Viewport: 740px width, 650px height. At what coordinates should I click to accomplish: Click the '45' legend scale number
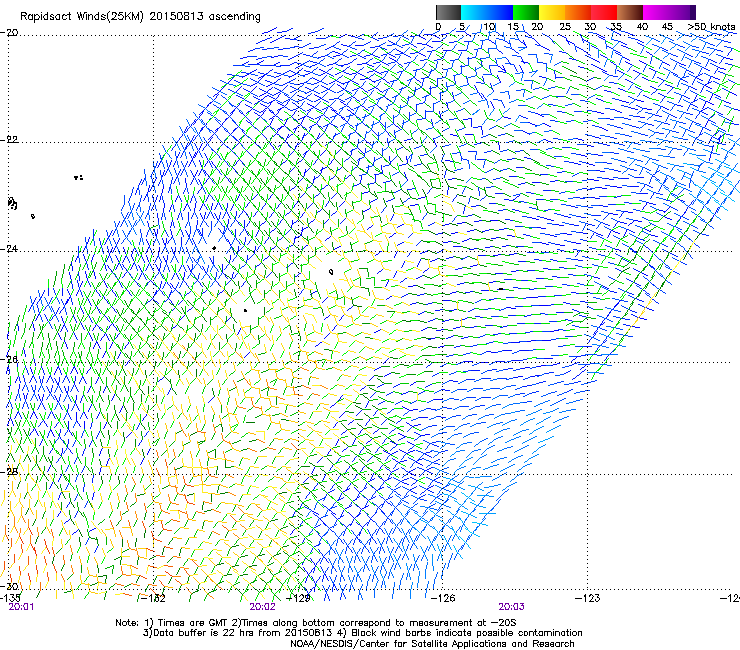[667, 27]
